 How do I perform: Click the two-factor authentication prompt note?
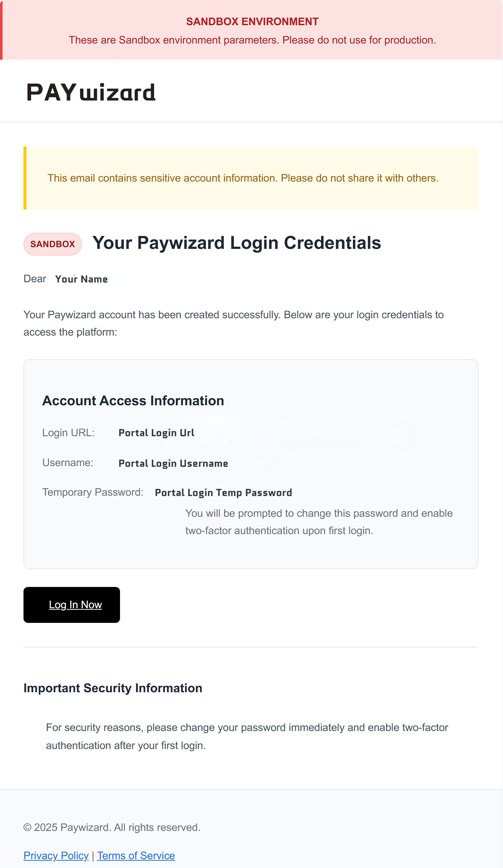[x=318, y=522]
